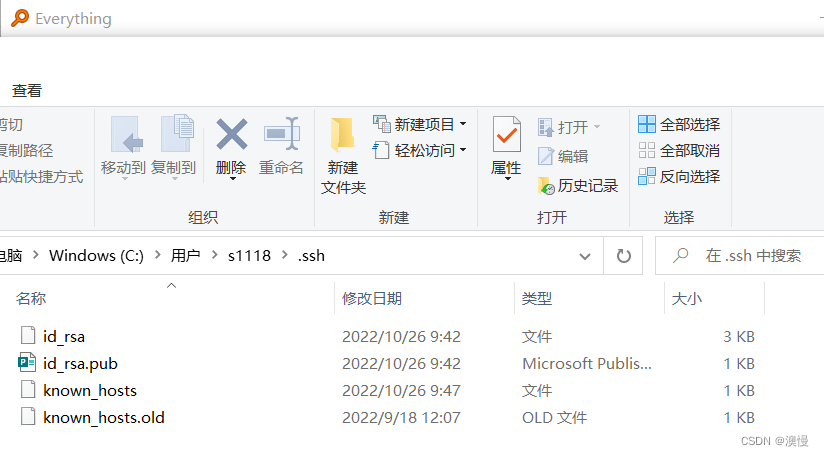Click the id_rsa blank file icon
Image resolution: width=824 pixels, height=456 pixels.
click(x=28, y=335)
